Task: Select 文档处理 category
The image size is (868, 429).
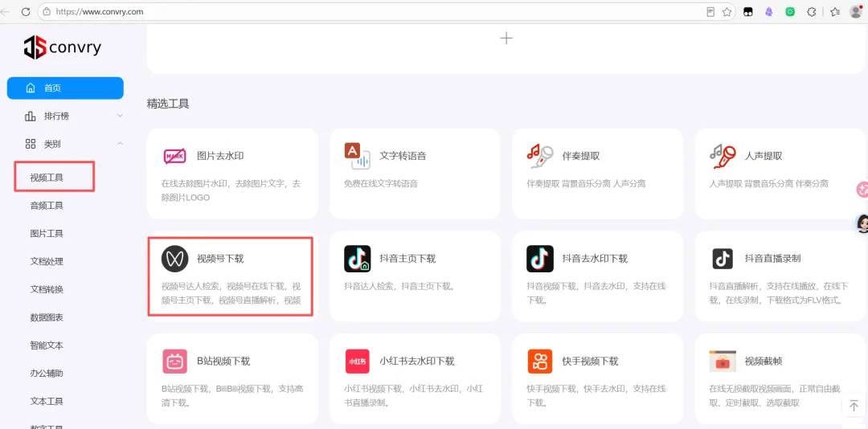Action: 47,261
